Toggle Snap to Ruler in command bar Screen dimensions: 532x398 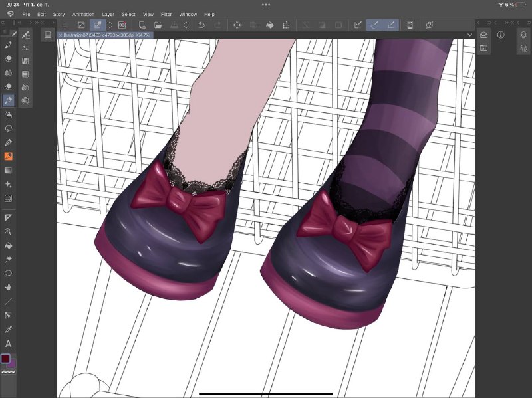tap(358, 25)
